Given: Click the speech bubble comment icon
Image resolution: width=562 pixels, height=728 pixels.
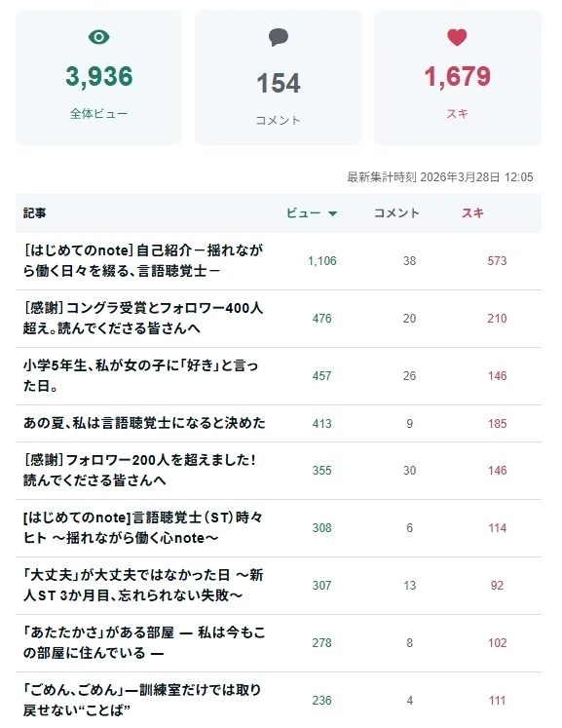Looking at the screenshot, I should tap(279, 37).
